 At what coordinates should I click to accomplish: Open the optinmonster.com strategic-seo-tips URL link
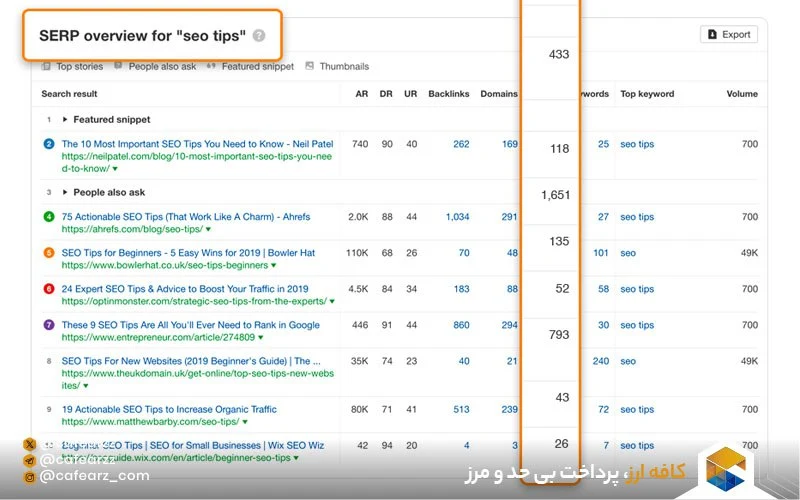(x=194, y=301)
